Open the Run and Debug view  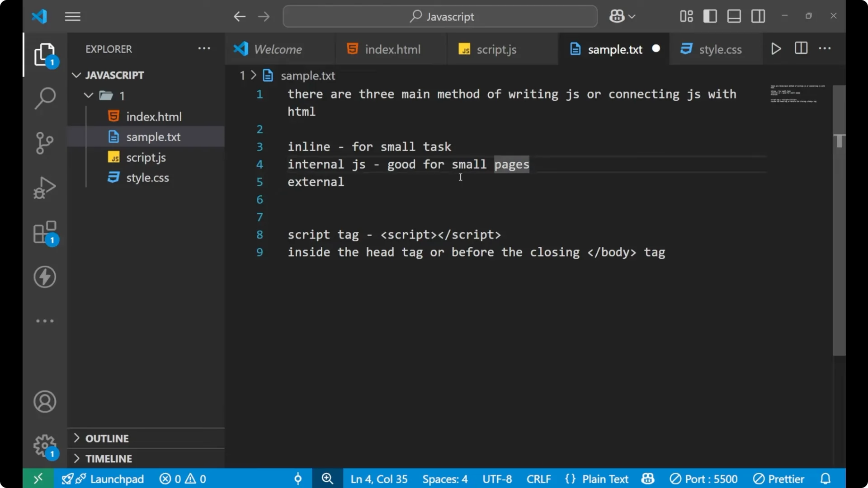coord(45,187)
